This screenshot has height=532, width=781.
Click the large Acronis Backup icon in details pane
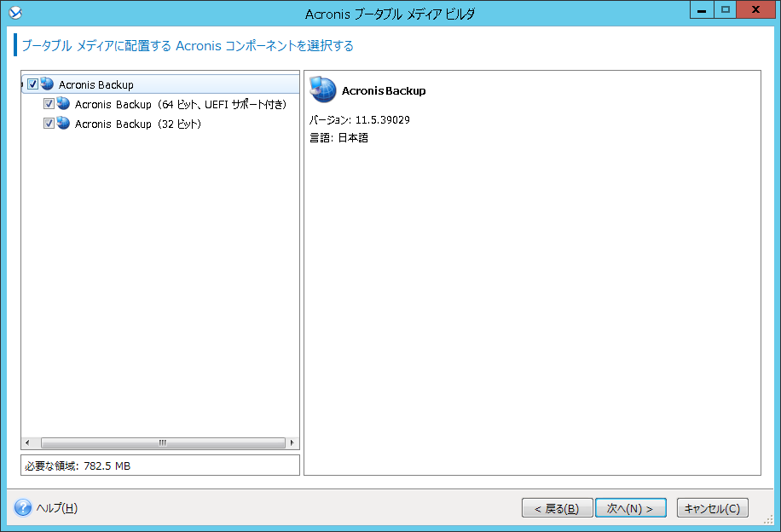(x=323, y=90)
